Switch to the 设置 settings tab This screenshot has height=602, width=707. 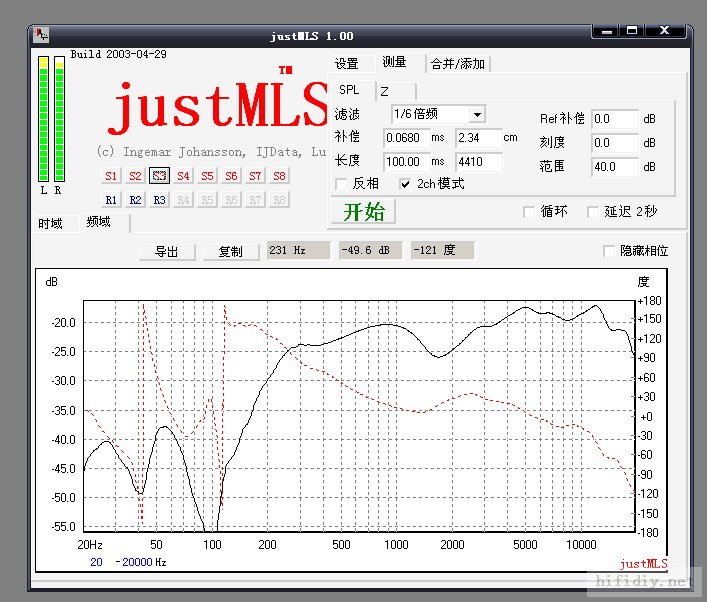[x=346, y=64]
